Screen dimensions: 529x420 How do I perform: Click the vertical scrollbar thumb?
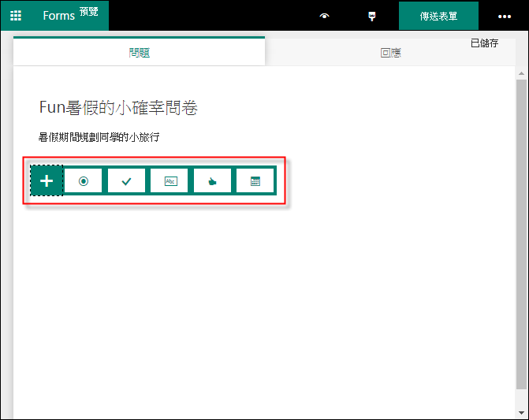(521, 234)
